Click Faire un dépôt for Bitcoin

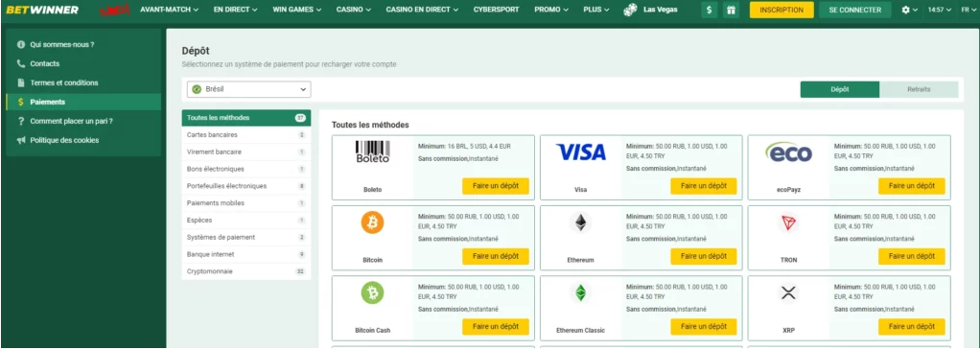(496, 256)
